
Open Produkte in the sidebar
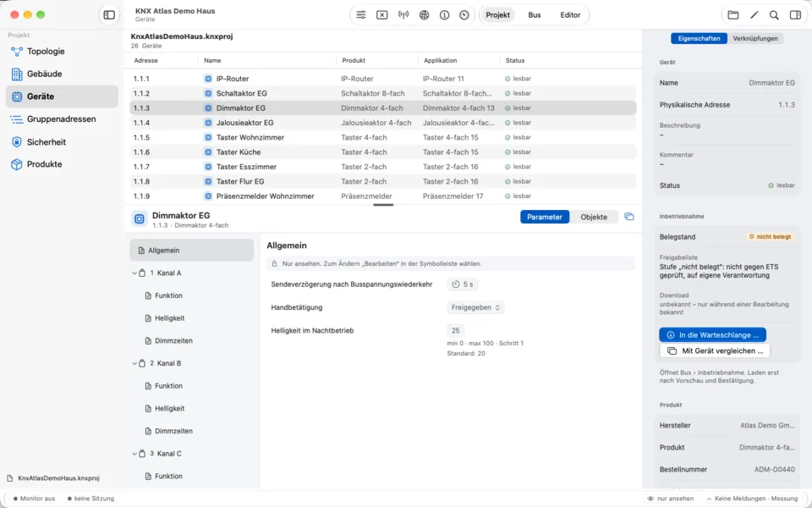[62, 164]
